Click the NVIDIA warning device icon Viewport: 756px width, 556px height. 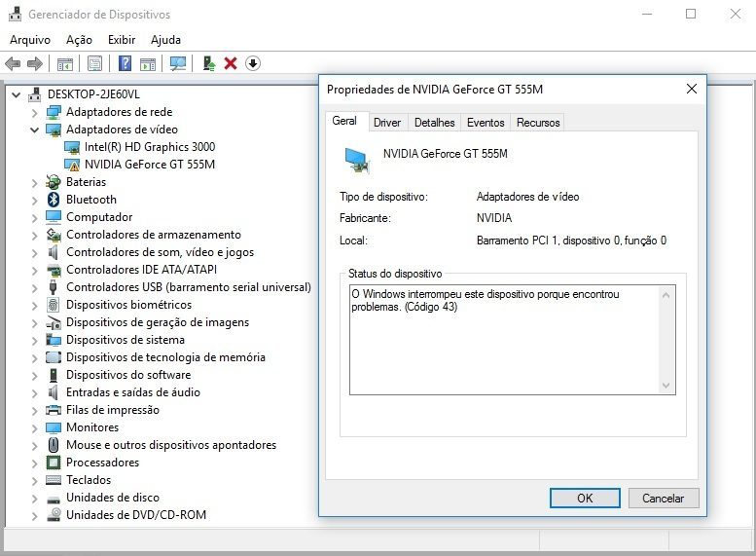(72, 165)
